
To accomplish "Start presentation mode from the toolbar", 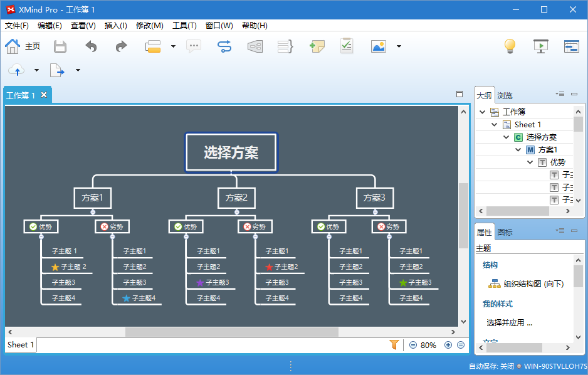I will [x=540, y=46].
